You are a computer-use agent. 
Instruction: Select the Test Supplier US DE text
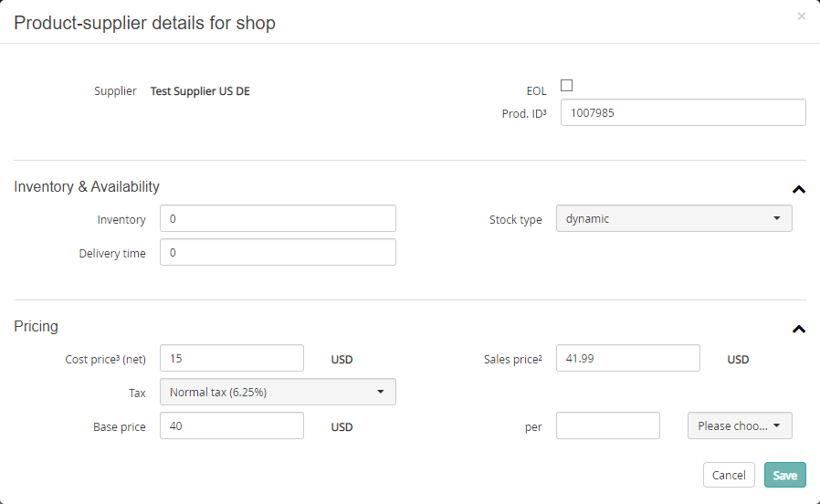[200, 91]
